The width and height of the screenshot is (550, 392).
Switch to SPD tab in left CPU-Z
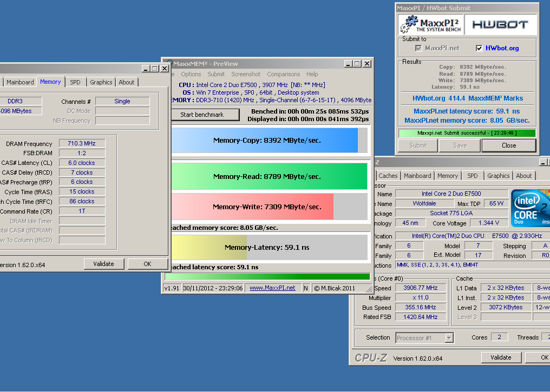75,82
